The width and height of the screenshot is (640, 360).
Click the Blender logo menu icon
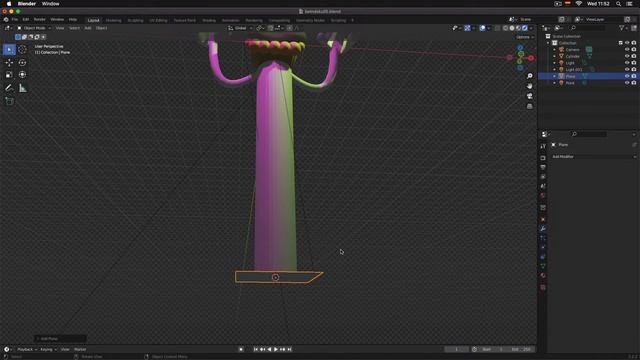6,20
